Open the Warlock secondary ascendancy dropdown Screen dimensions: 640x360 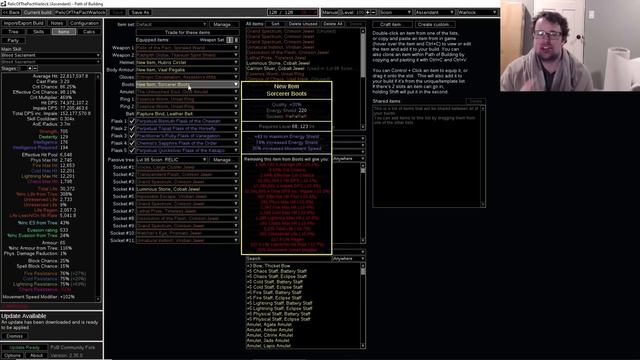tap(477, 12)
